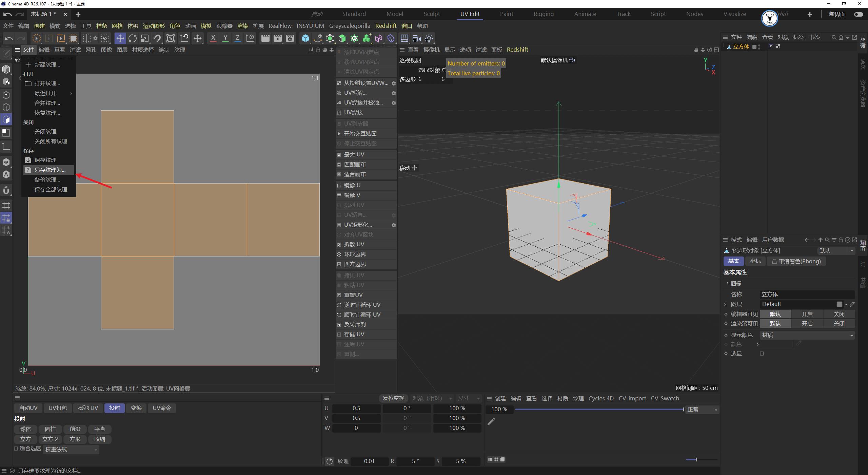
Task: Open the 显示颜色 材质 dropdown
Action: pos(807,335)
